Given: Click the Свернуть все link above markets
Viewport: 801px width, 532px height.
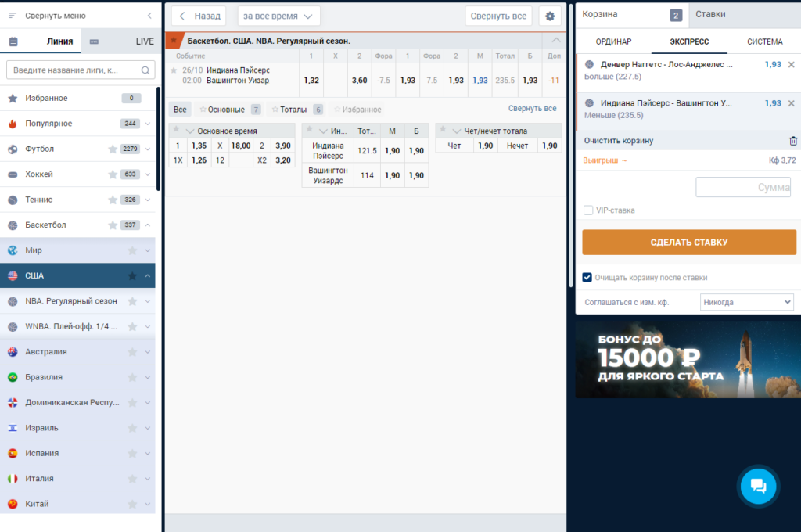Looking at the screenshot, I should click(x=532, y=108).
